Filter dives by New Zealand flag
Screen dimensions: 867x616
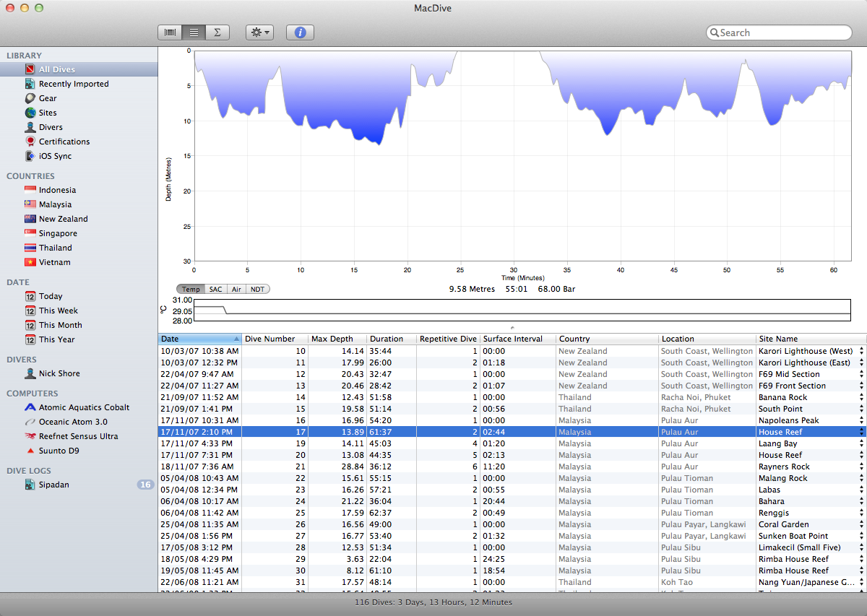[x=30, y=219]
